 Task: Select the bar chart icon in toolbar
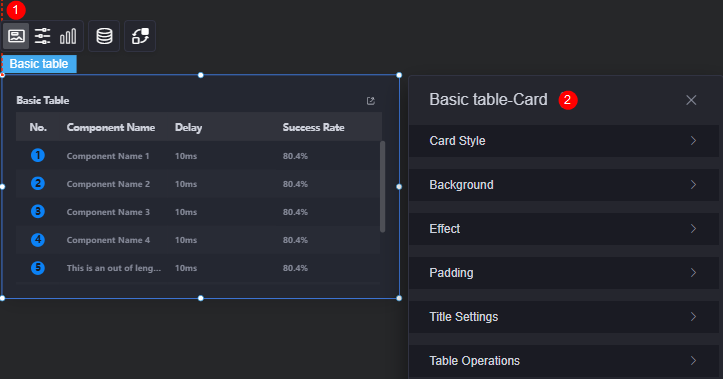tap(68, 36)
